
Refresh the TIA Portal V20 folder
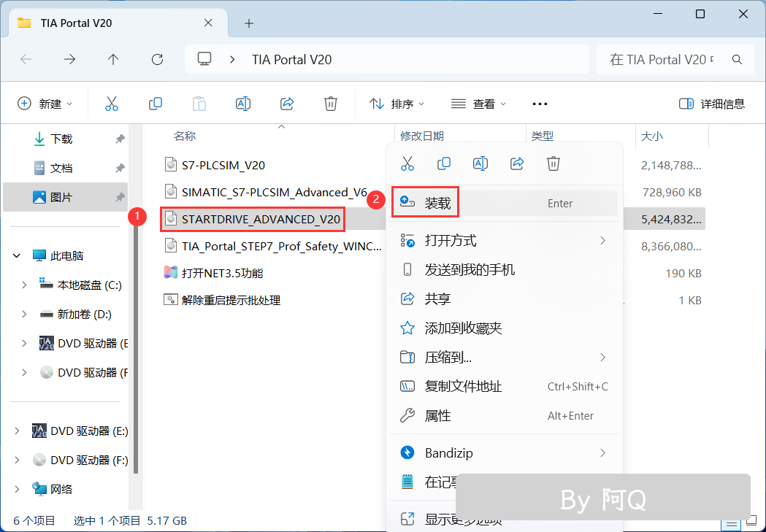(157, 60)
